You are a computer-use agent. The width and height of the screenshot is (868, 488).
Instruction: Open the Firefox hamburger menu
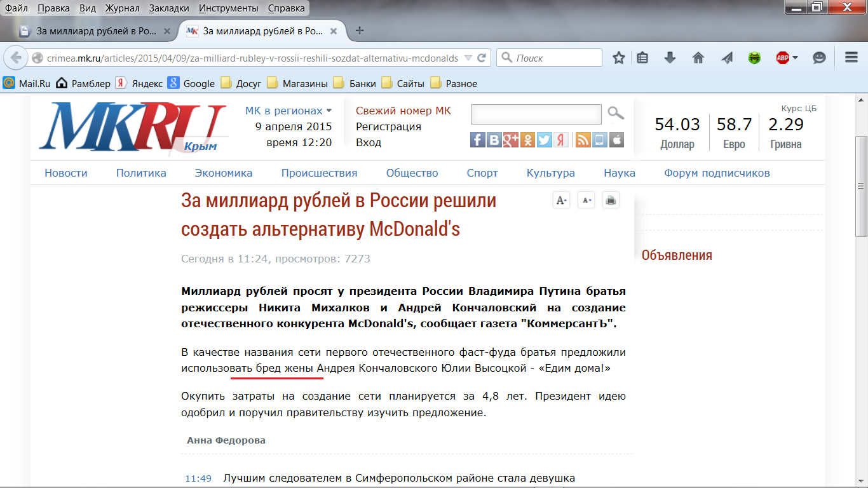click(851, 58)
